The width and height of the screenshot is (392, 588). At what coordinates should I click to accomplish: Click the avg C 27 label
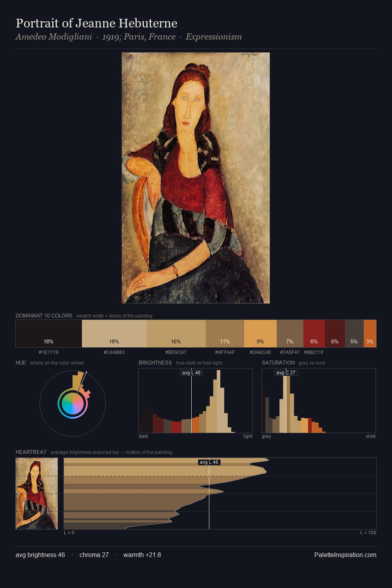click(286, 373)
